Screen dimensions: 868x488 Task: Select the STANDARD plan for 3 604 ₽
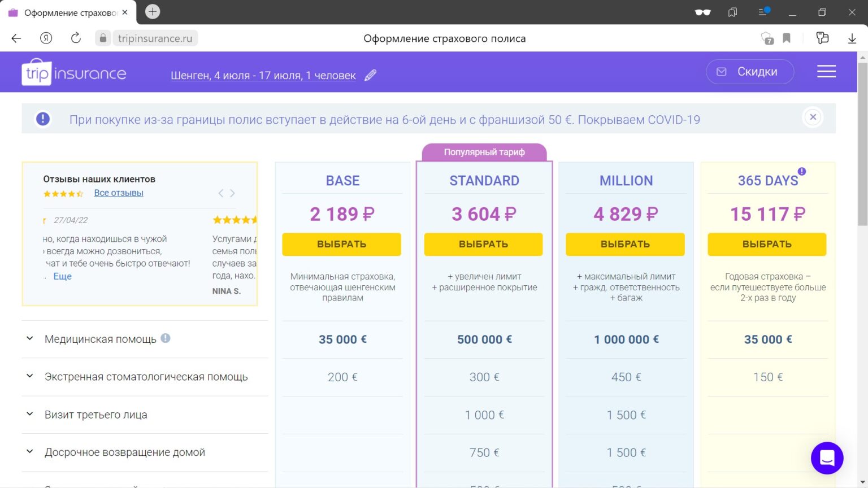pos(484,244)
